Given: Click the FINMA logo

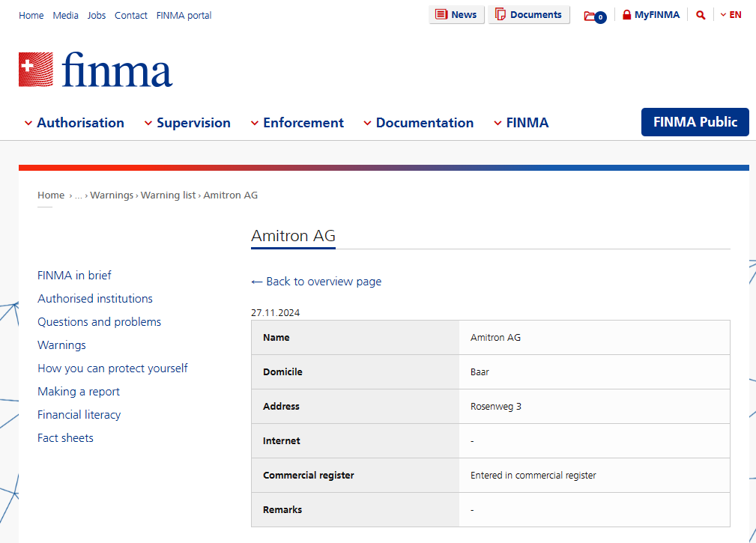Looking at the screenshot, I should [x=95, y=70].
